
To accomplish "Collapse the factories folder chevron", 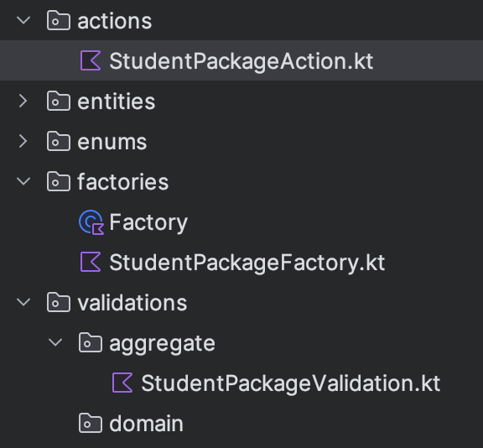I will point(23,181).
